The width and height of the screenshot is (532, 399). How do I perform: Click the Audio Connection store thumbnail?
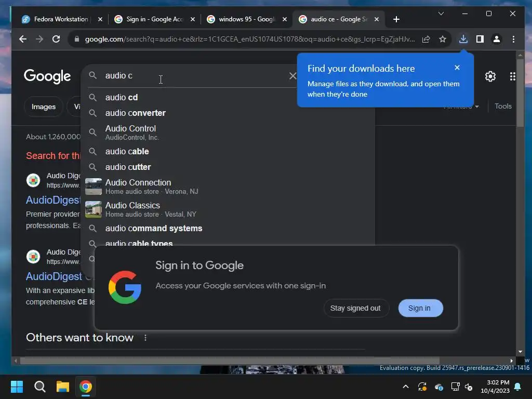[x=94, y=187]
